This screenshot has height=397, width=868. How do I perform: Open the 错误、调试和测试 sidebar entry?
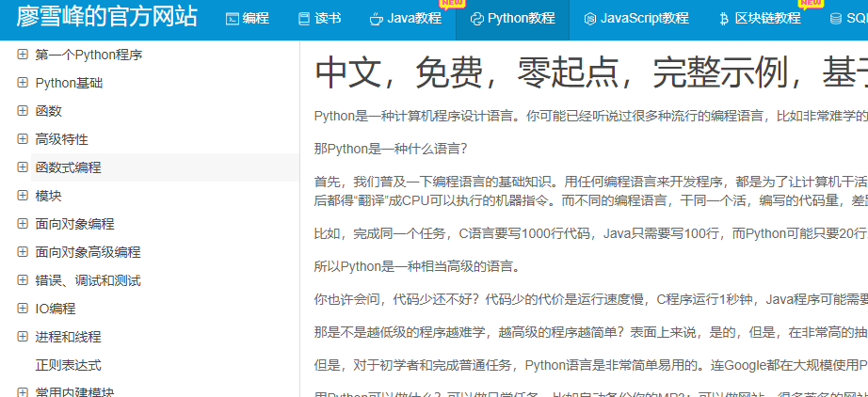tap(88, 280)
